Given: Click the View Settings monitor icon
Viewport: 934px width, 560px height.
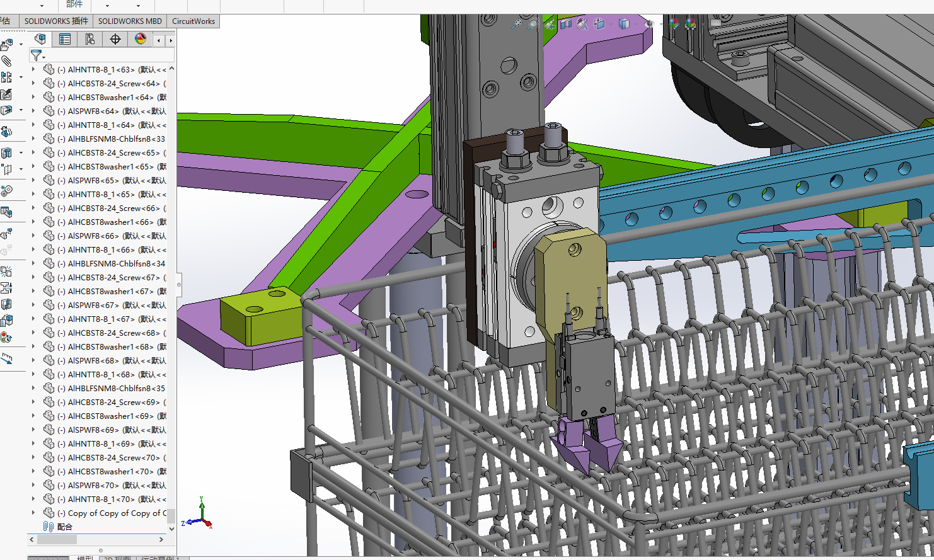Looking at the screenshot, I should coord(716,24).
